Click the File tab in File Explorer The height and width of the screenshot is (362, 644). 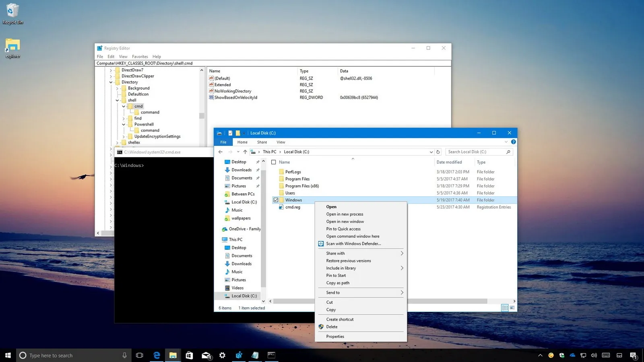click(x=223, y=142)
